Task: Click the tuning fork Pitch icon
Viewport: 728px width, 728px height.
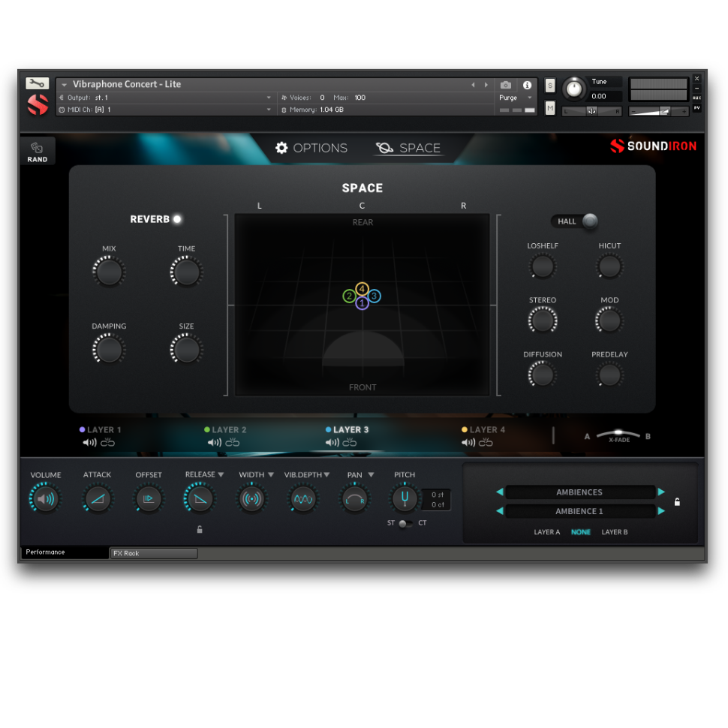Action: click(405, 497)
